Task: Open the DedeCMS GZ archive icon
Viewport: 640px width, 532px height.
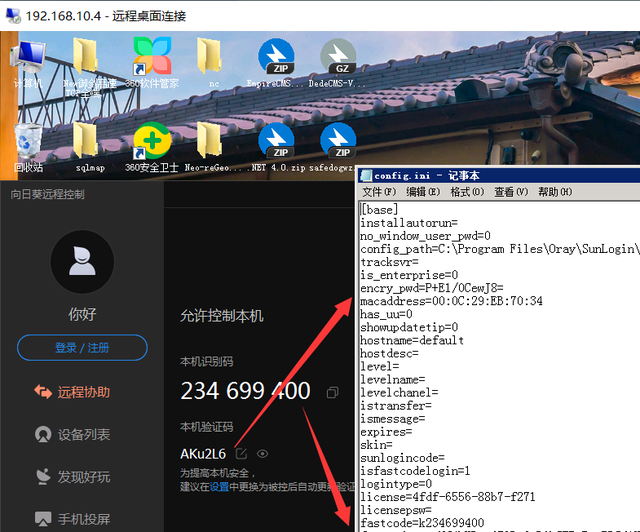Action: pos(338,63)
